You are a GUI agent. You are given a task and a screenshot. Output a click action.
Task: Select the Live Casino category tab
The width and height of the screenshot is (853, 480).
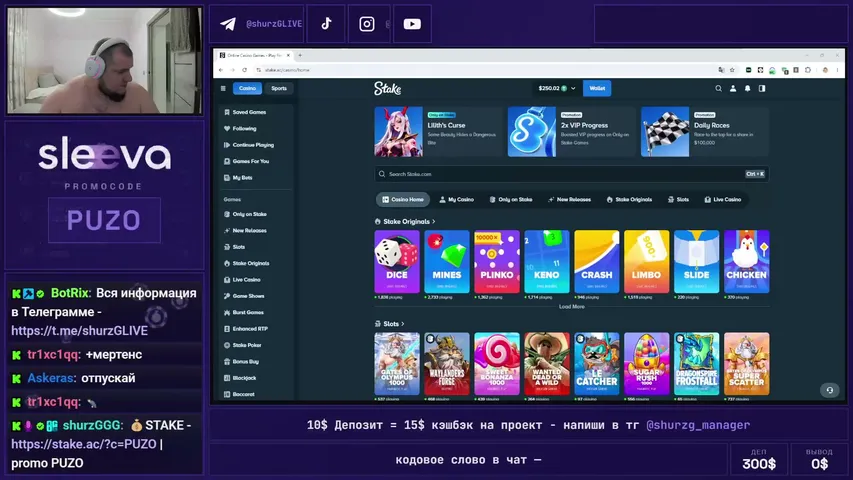pyautogui.click(x=722, y=200)
